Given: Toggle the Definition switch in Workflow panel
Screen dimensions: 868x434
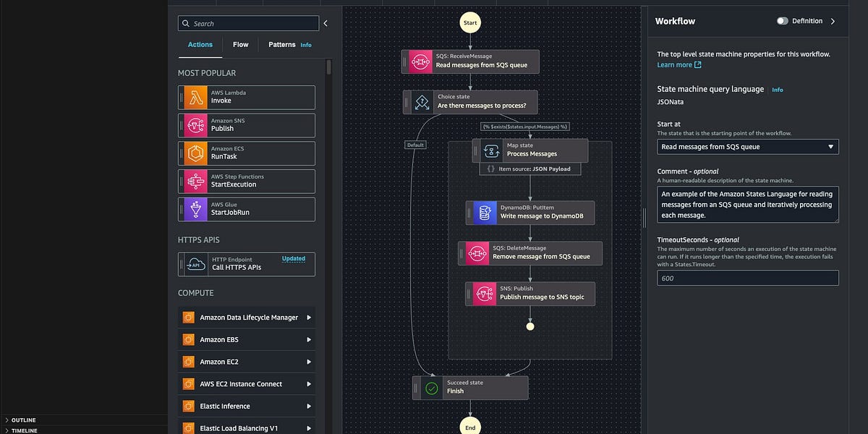Looking at the screenshot, I should (x=782, y=21).
